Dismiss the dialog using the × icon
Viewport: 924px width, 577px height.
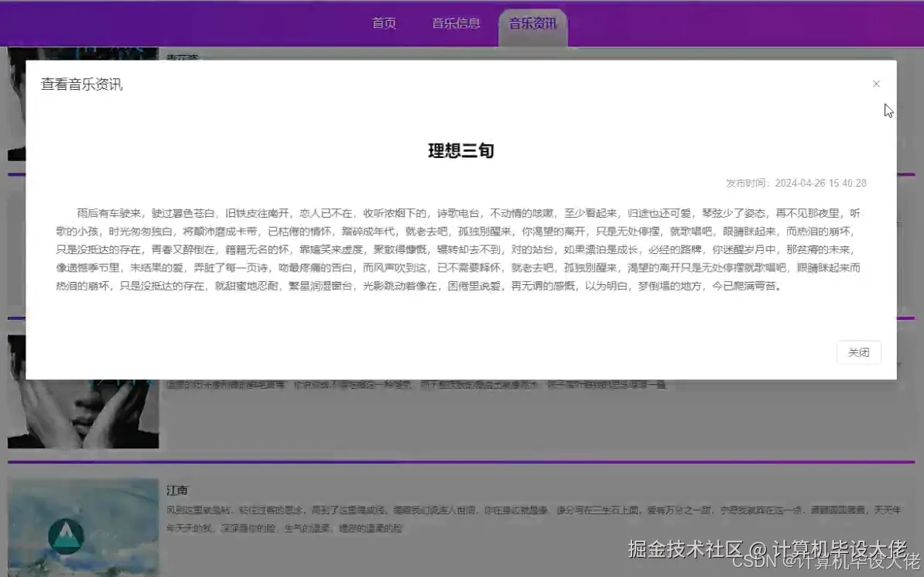click(x=876, y=83)
